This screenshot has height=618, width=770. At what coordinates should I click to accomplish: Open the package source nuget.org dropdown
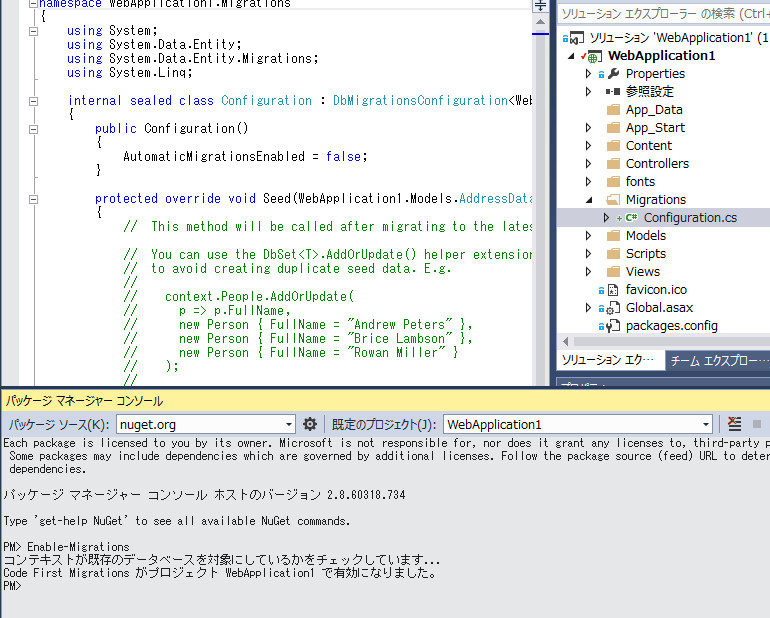[288, 424]
